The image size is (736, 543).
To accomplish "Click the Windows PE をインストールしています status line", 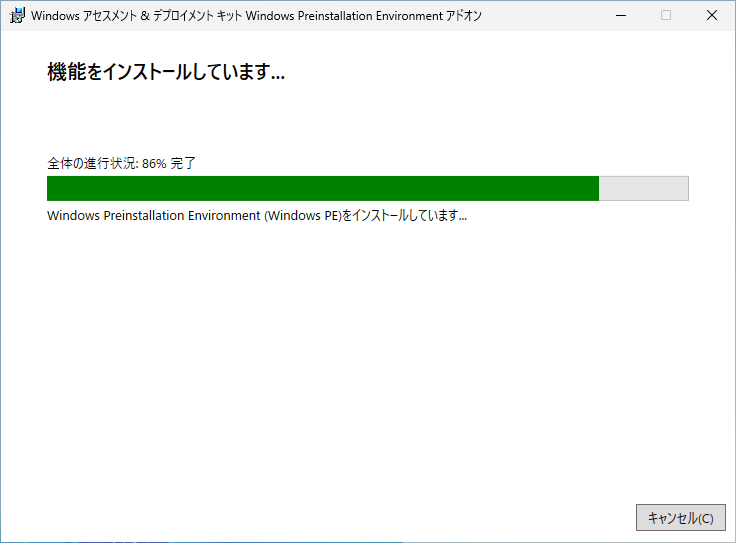I will (x=257, y=215).
